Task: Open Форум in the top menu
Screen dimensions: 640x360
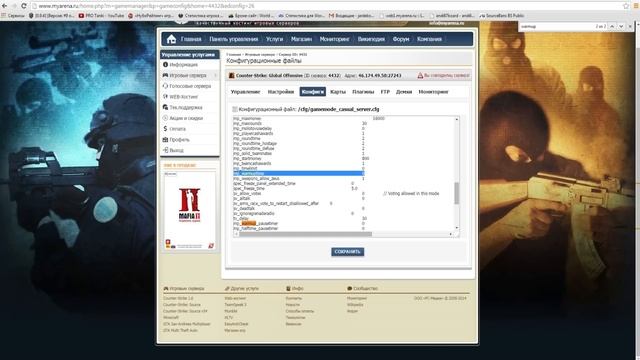Action: click(401, 39)
